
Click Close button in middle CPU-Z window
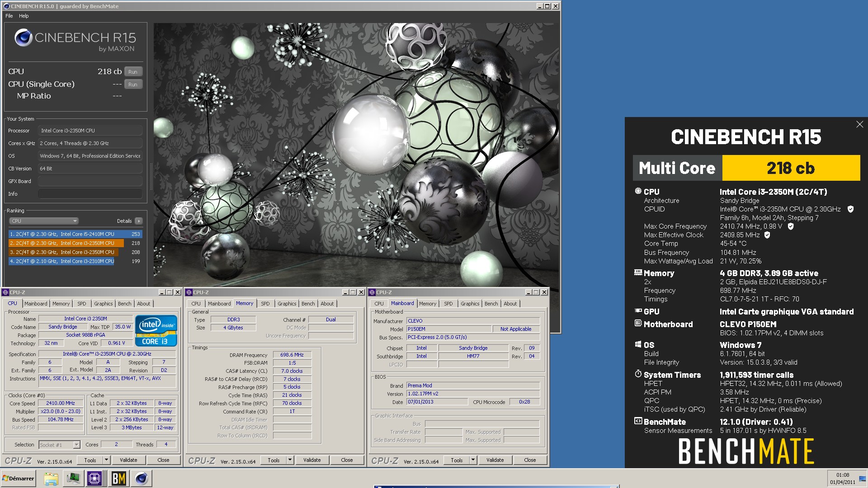coord(347,460)
